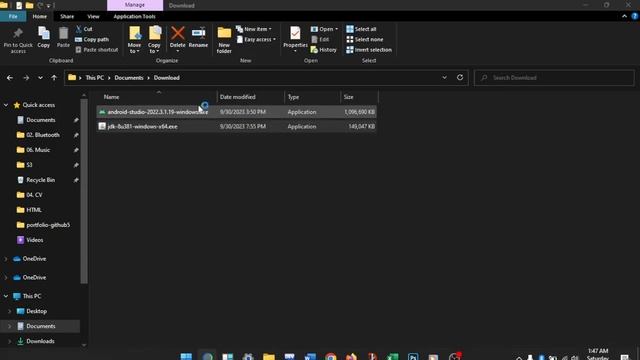Go forward with the Forward arrow
Image resolution: width=640 pixels, height=360 pixels.
(x=26, y=78)
